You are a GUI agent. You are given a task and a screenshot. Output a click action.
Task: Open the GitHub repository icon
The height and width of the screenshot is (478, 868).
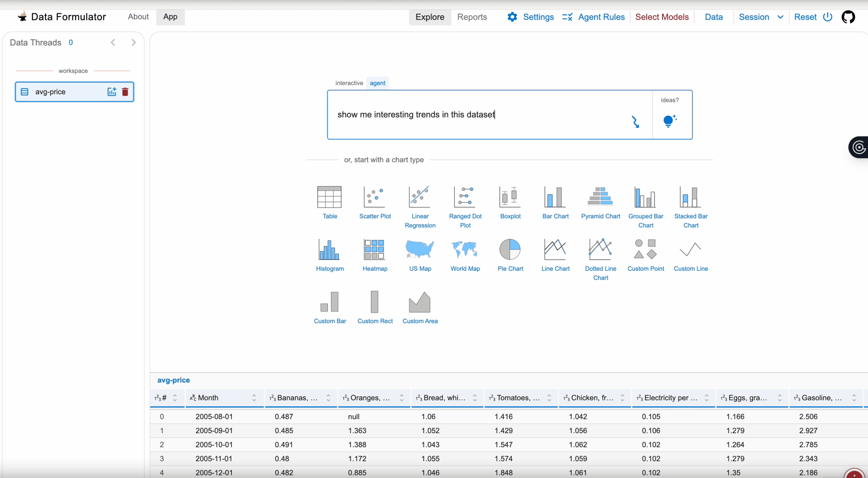pos(848,17)
